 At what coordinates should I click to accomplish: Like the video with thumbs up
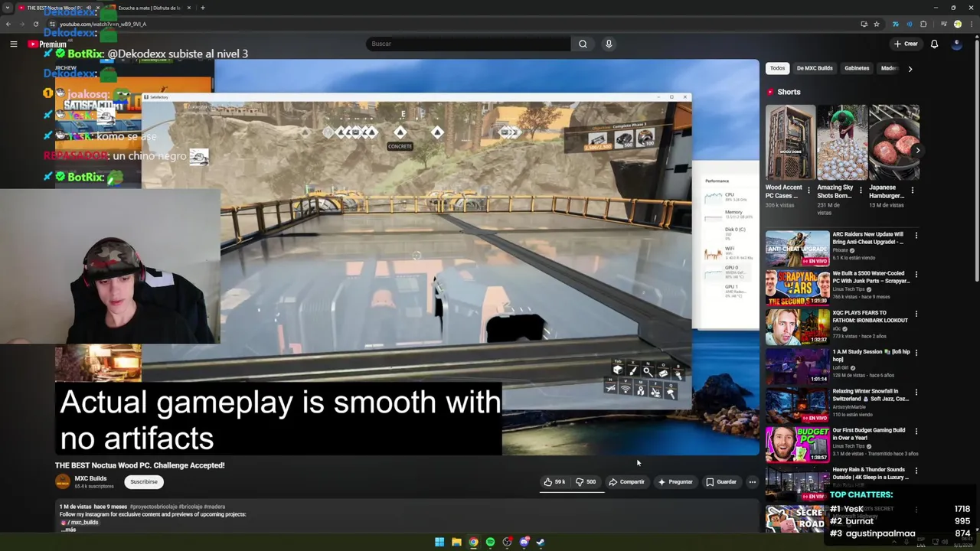[x=554, y=482]
